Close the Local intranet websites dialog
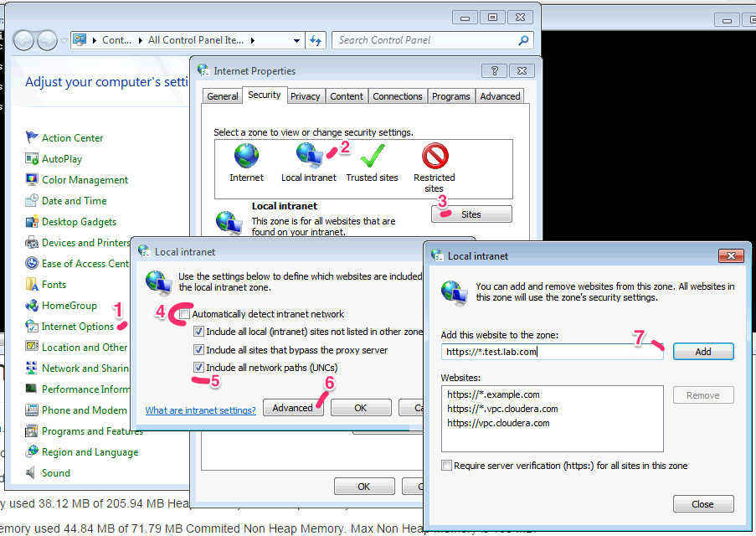Screen dimensions: 756x536 click(731, 255)
